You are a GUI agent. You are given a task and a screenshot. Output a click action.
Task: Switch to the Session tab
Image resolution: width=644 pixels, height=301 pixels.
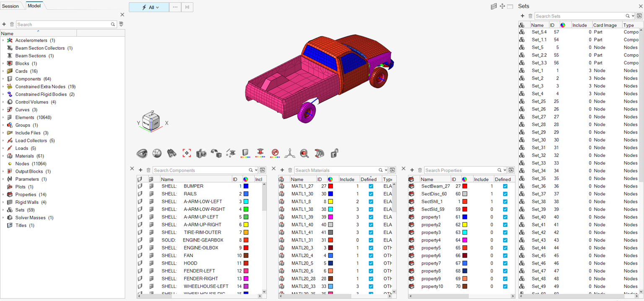tap(10, 6)
